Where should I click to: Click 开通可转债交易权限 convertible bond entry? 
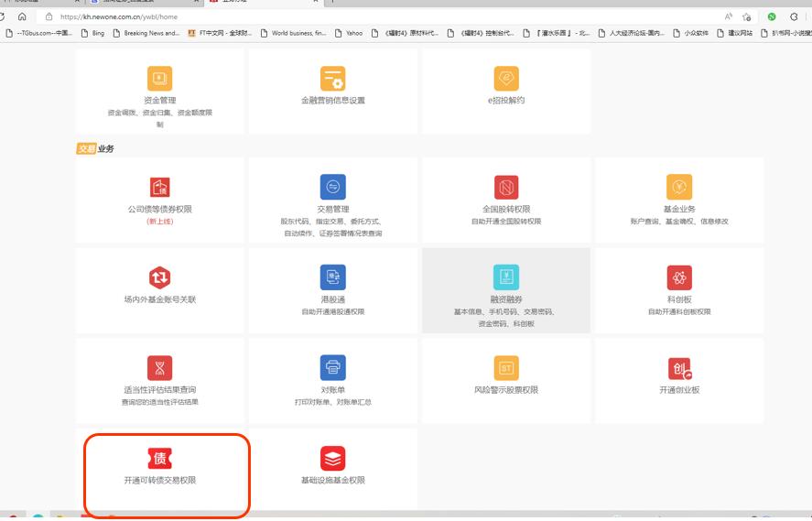click(x=160, y=467)
